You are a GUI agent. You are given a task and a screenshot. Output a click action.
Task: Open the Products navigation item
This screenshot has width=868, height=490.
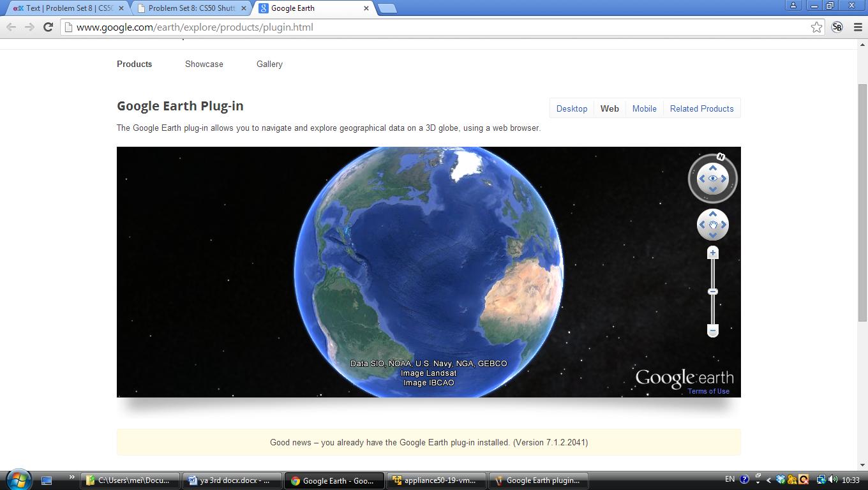click(134, 64)
